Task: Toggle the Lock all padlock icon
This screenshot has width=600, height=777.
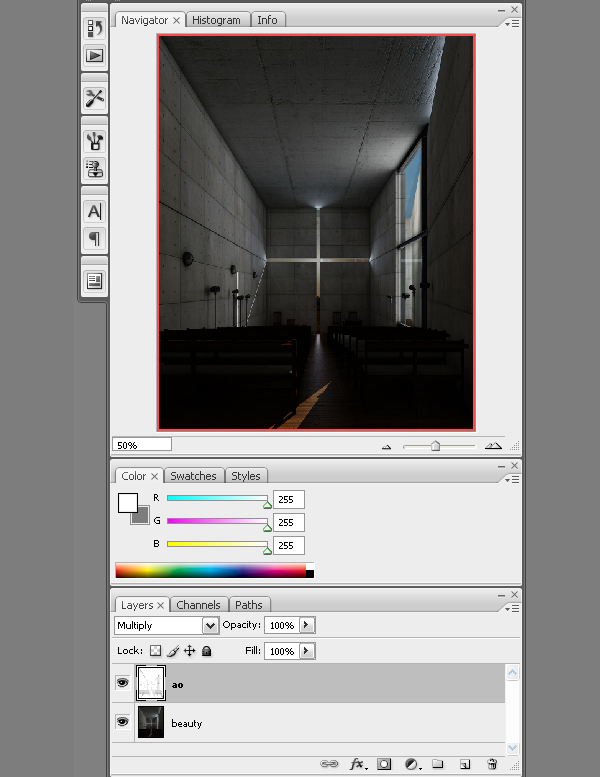Action: tap(207, 651)
